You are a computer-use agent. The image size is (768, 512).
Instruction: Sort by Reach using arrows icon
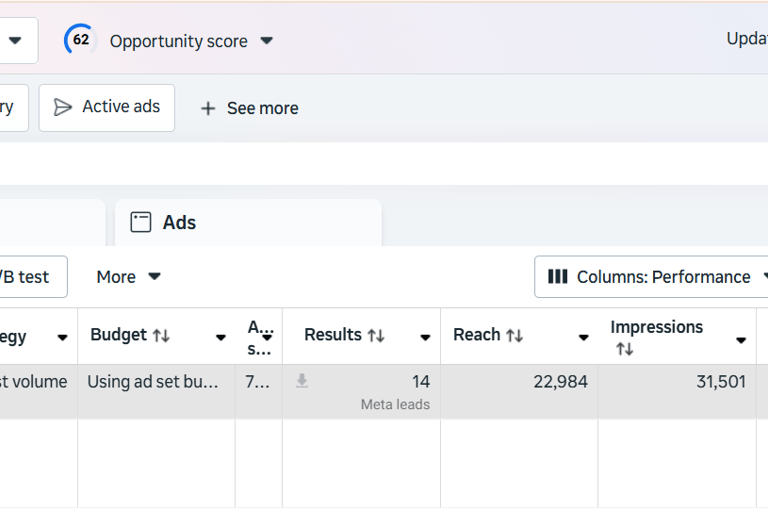pos(514,336)
